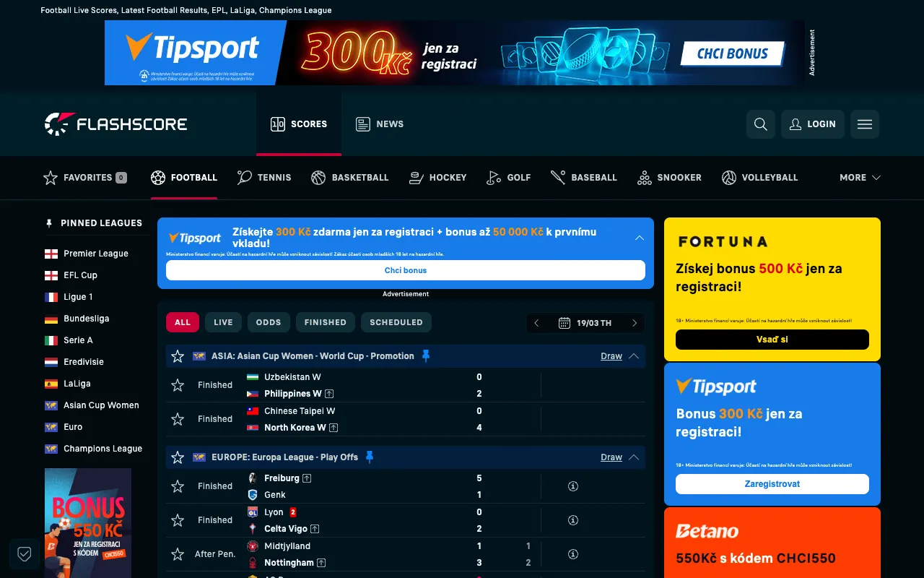Screen dimensions: 924x578
Task: Star the Midtjylland vs Nottingham match
Action: tap(178, 554)
